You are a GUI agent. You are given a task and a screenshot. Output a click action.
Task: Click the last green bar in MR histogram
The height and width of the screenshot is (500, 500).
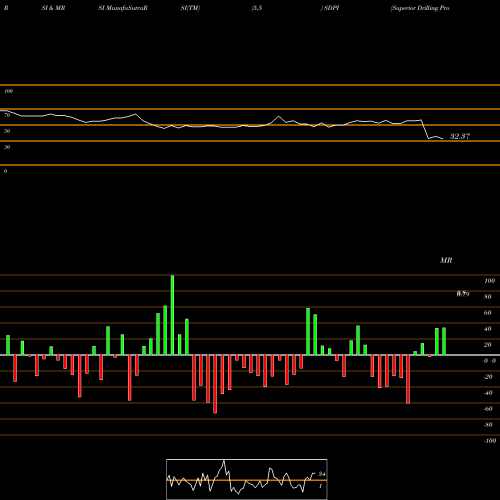[444, 341]
